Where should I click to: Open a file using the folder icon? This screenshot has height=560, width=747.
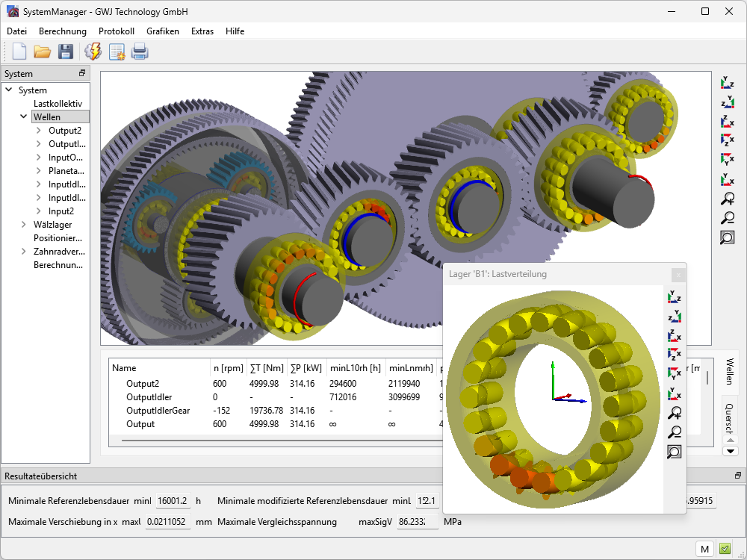click(x=42, y=52)
